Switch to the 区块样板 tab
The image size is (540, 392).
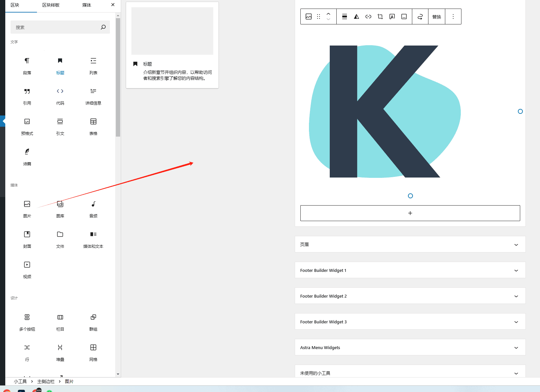tap(51, 5)
